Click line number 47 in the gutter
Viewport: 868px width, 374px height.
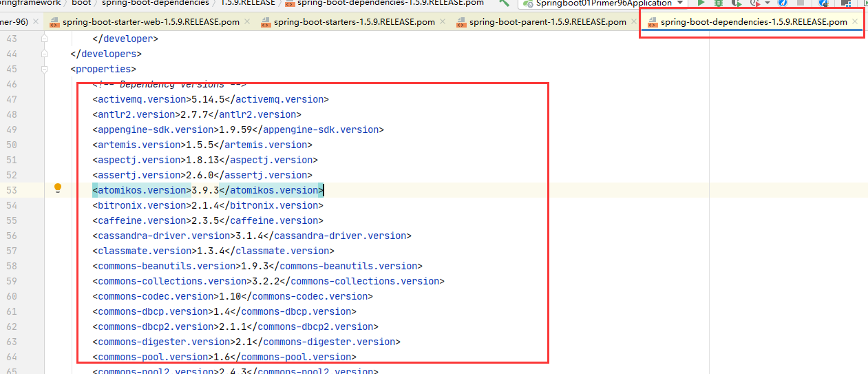11,99
